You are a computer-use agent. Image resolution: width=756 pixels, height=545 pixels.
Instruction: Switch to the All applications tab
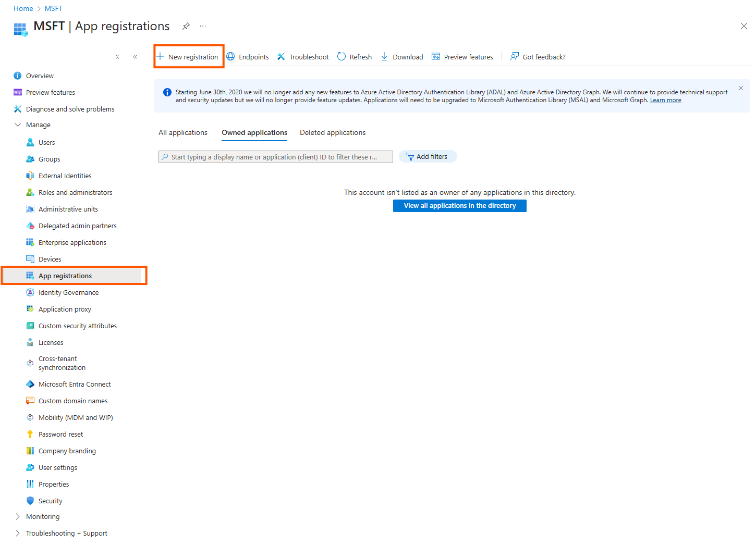point(183,133)
